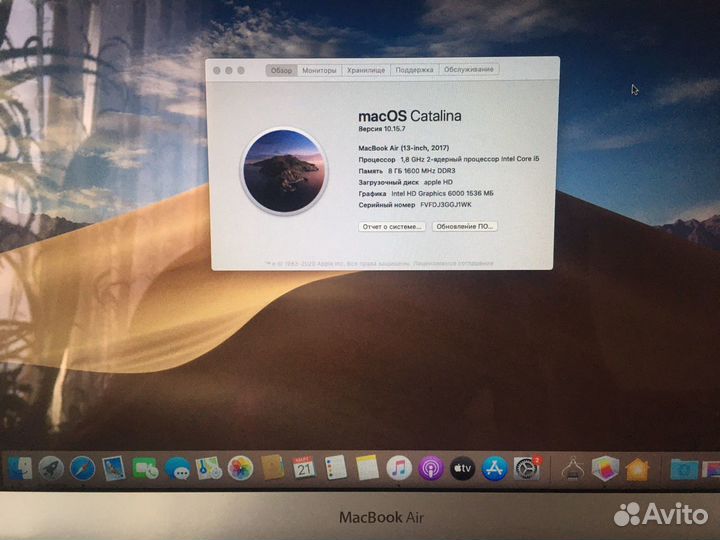Close the About This Mac window

coord(217,70)
